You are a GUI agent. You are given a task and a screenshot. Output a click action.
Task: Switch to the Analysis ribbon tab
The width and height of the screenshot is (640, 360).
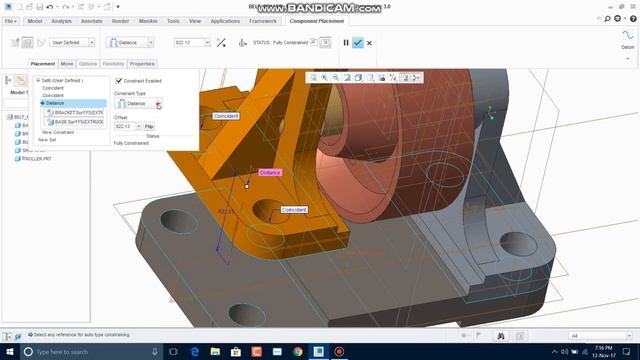pyautogui.click(x=62, y=21)
